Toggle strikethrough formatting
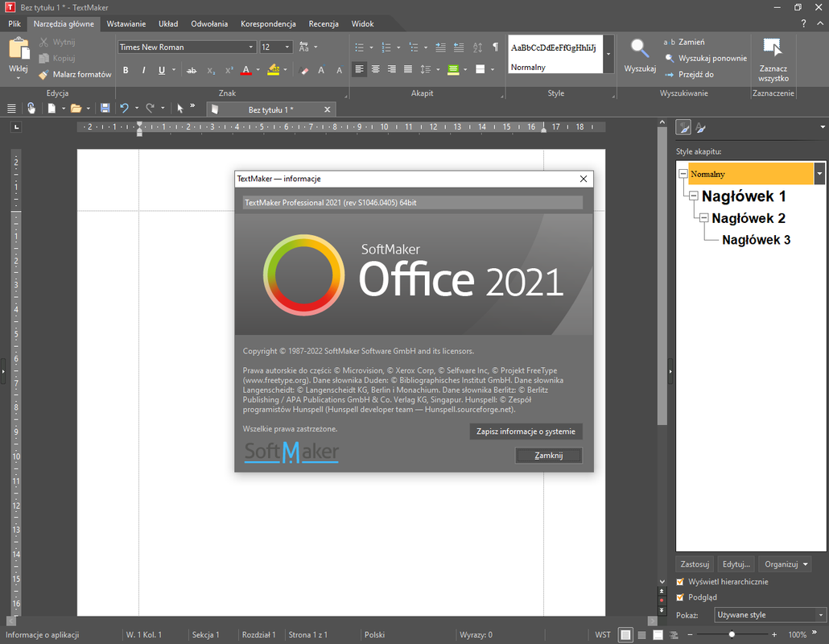The width and height of the screenshot is (829, 644). (192, 70)
